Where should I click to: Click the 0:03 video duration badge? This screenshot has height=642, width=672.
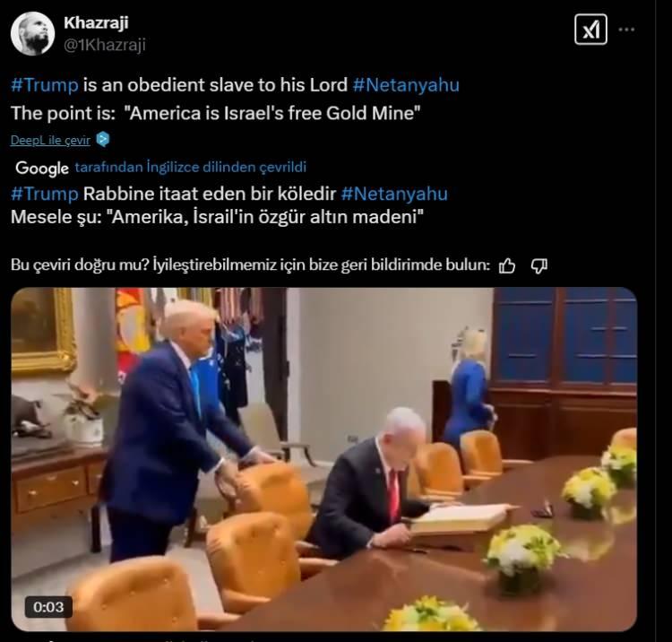48,607
